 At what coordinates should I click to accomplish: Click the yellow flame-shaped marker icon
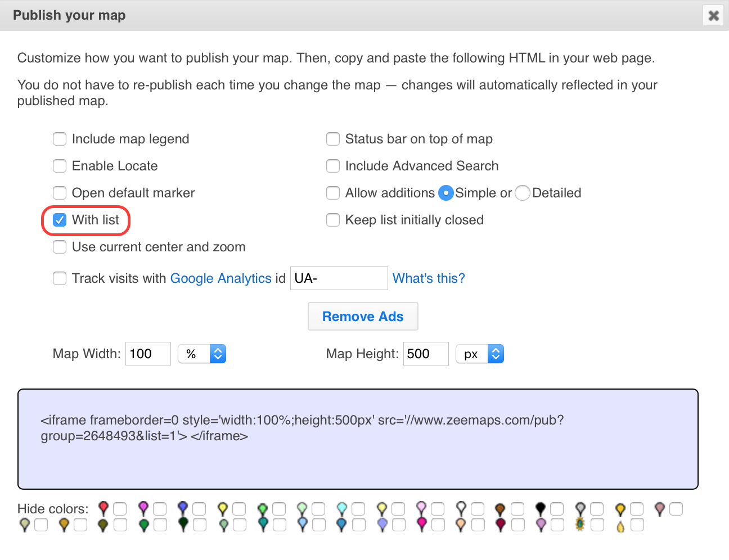(620, 525)
